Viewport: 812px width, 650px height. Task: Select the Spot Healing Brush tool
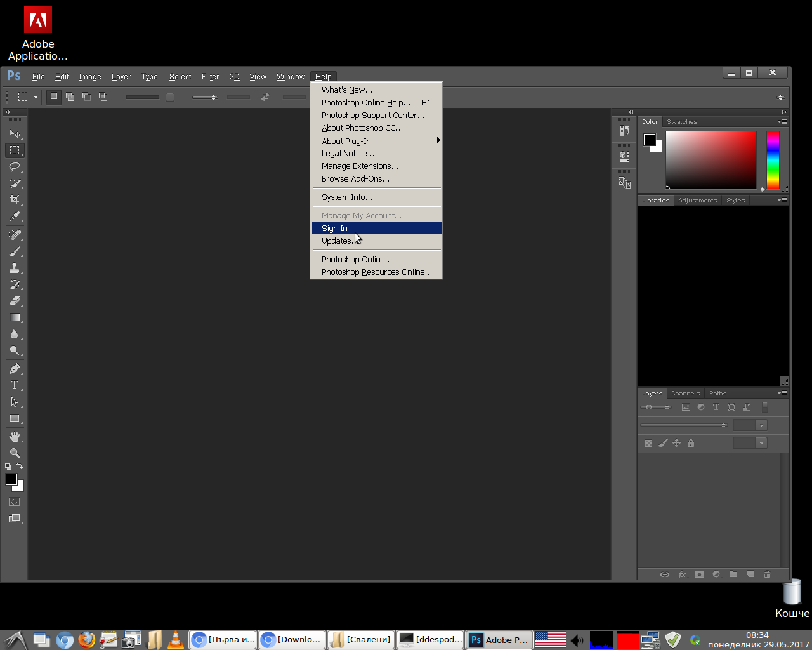point(15,235)
